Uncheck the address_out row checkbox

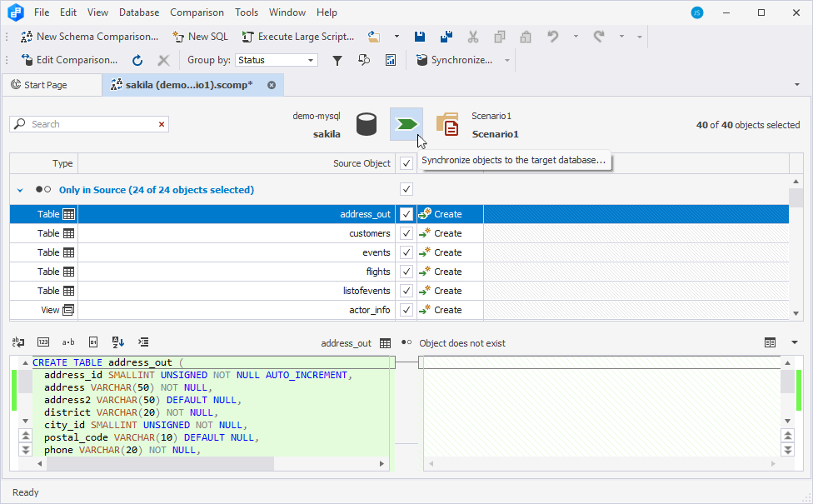tap(406, 214)
